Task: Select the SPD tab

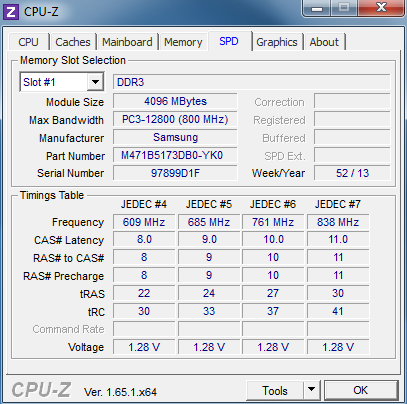Action: [229, 41]
